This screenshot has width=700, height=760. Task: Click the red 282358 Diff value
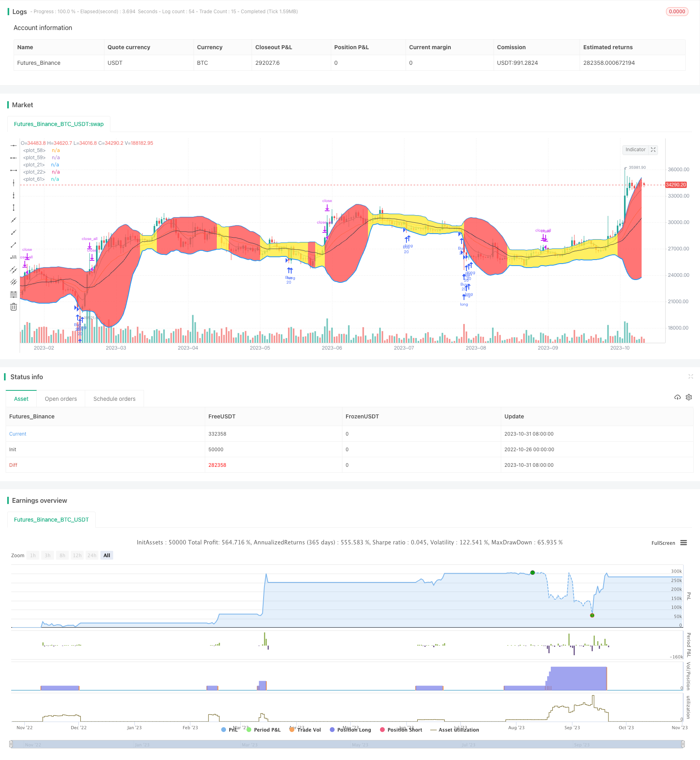[x=217, y=465]
